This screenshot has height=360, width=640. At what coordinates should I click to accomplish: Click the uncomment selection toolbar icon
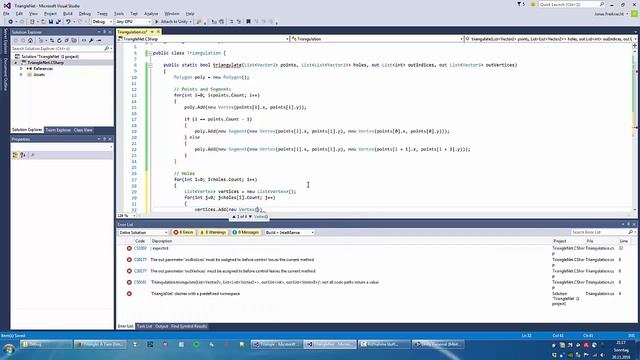coord(239,22)
